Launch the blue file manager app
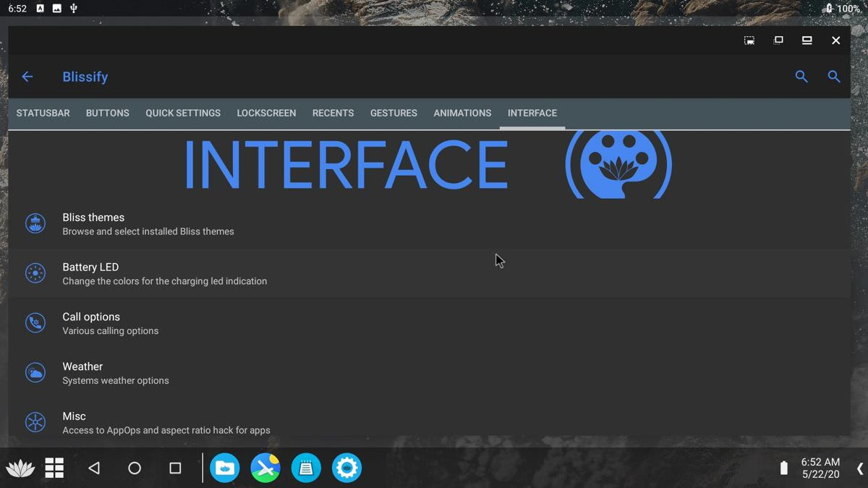 pyautogui.click(x=224, y=468)
